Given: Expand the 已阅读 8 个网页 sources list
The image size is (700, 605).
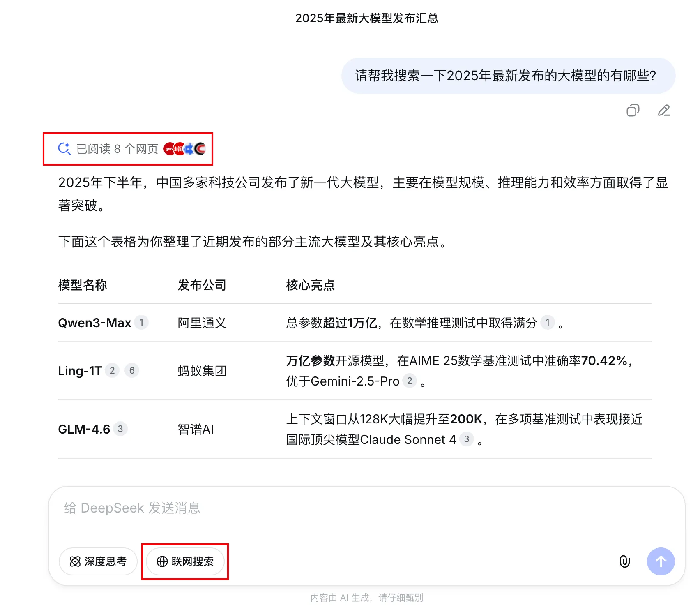Looking at the screenshot, I should (131, 149).
